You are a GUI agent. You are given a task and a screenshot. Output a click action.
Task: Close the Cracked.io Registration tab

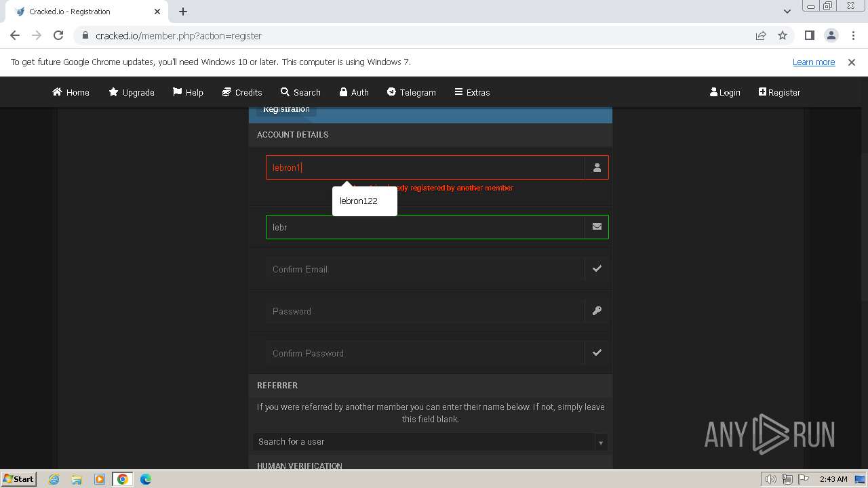click(x=157, y=12)
